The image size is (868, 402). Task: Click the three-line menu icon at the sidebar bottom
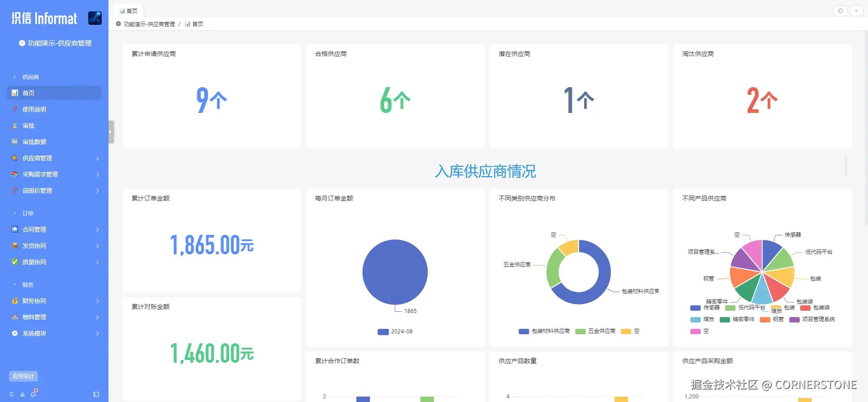click(x=12, y=394)
